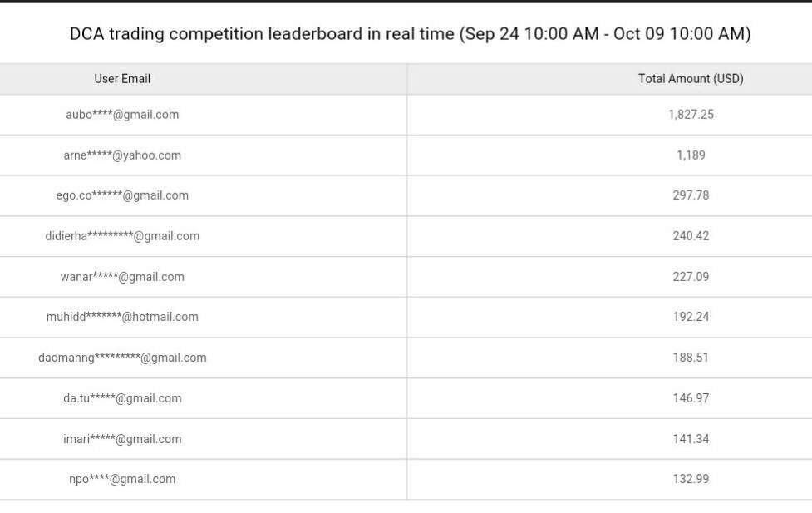Click the 1,827.25 total amount value
Image resolution: width=812 pixels, height=513 pixels.
click(x=691, y=115)
